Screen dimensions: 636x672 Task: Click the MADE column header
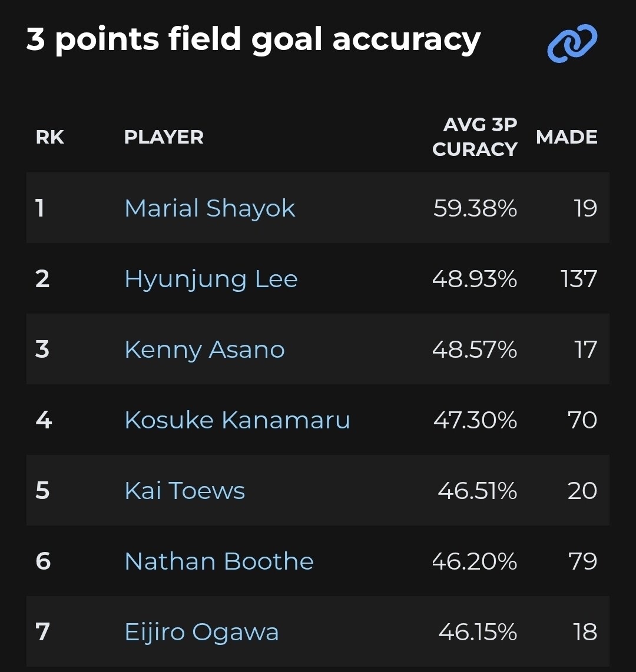tap(567, 137)
